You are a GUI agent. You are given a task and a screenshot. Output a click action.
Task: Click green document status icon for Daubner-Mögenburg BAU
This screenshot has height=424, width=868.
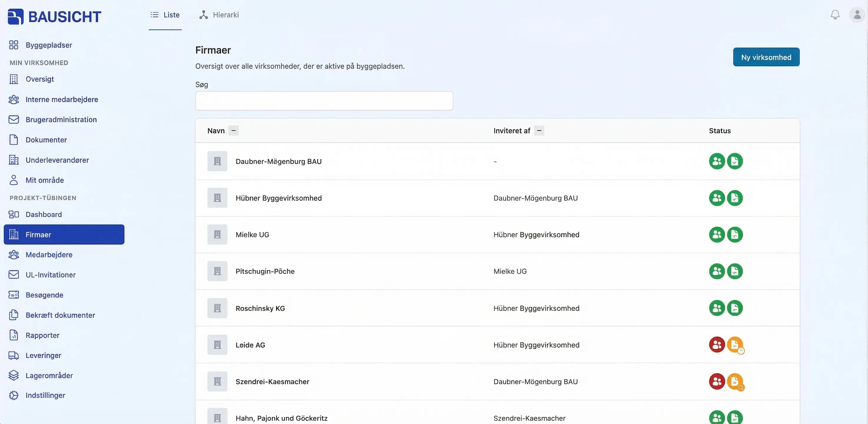(x=735, y=161)
